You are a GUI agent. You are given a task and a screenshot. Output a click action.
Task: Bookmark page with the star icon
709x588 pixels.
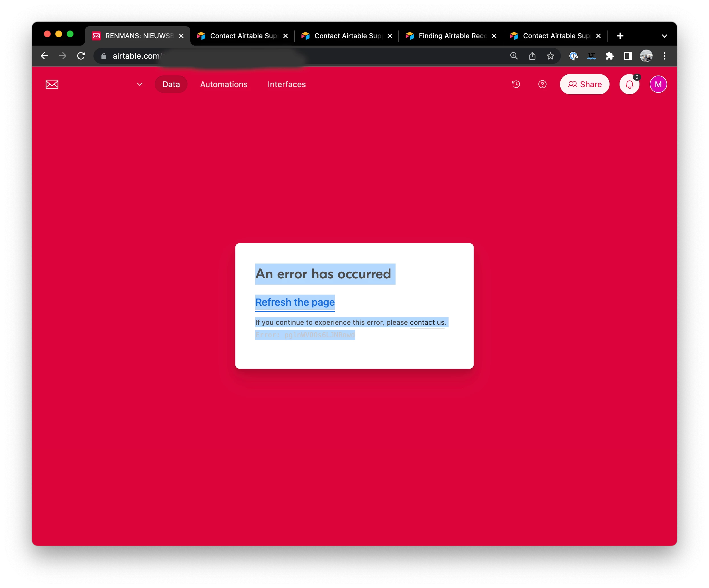pyautogui.click(x=550, y=56)
